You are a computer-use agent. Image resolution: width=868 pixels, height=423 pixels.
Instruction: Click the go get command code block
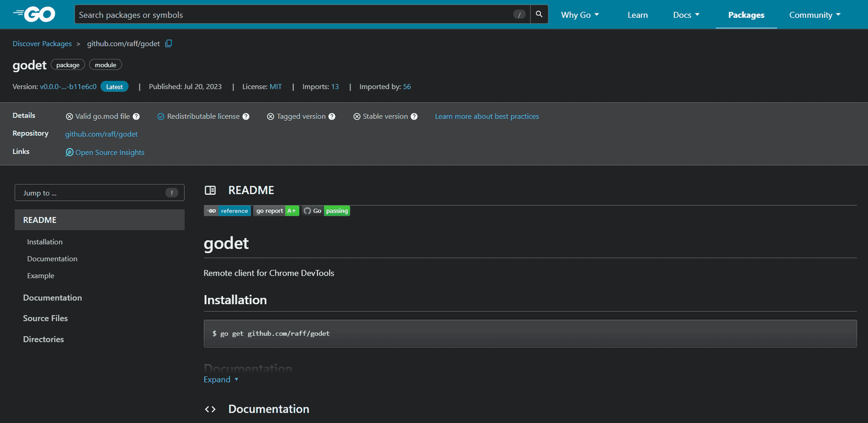click(530, 334)
